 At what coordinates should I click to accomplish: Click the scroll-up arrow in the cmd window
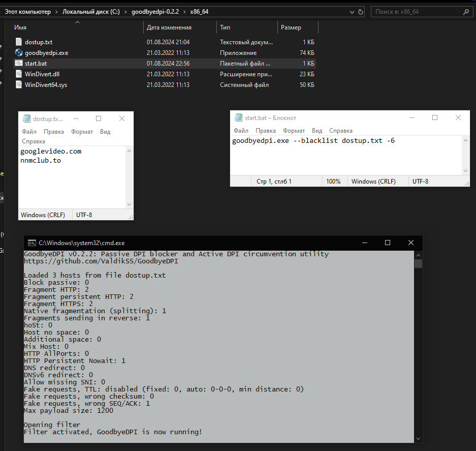pos(418,255)
